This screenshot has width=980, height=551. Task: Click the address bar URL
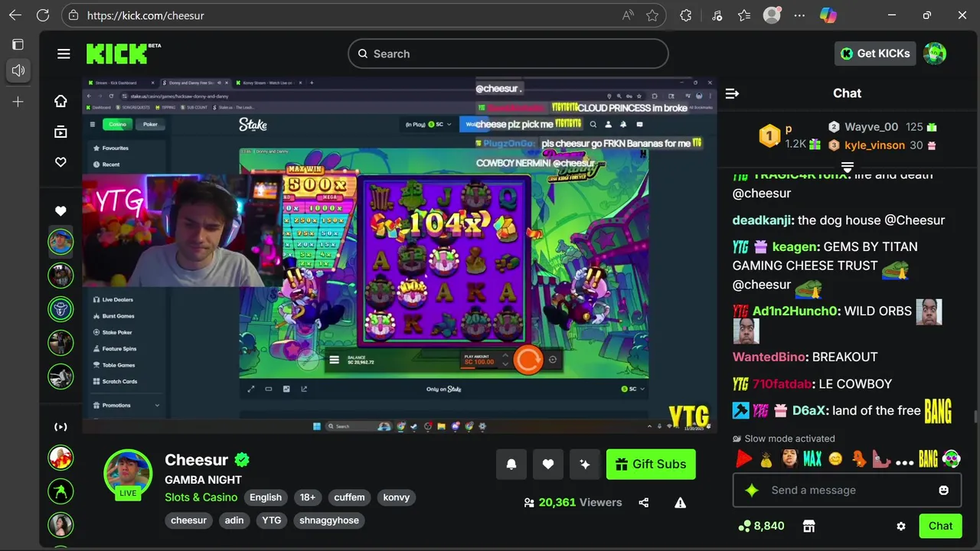(x=145, y=15)
